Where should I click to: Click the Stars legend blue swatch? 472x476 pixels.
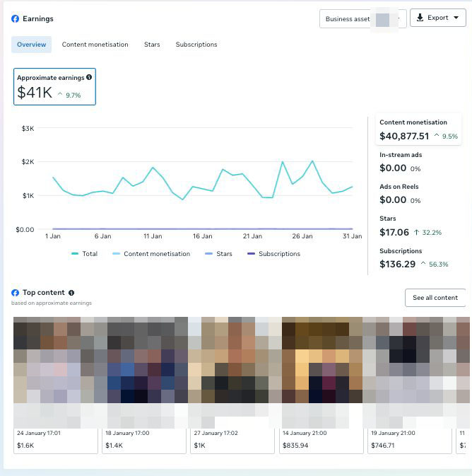[208, 253]
